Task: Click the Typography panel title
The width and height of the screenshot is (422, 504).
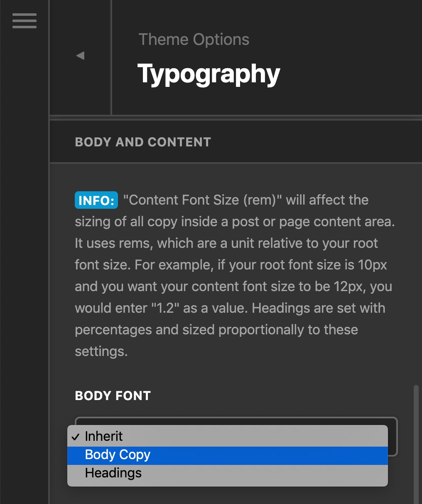Action: pyautogui.click(x=209, y=74)
